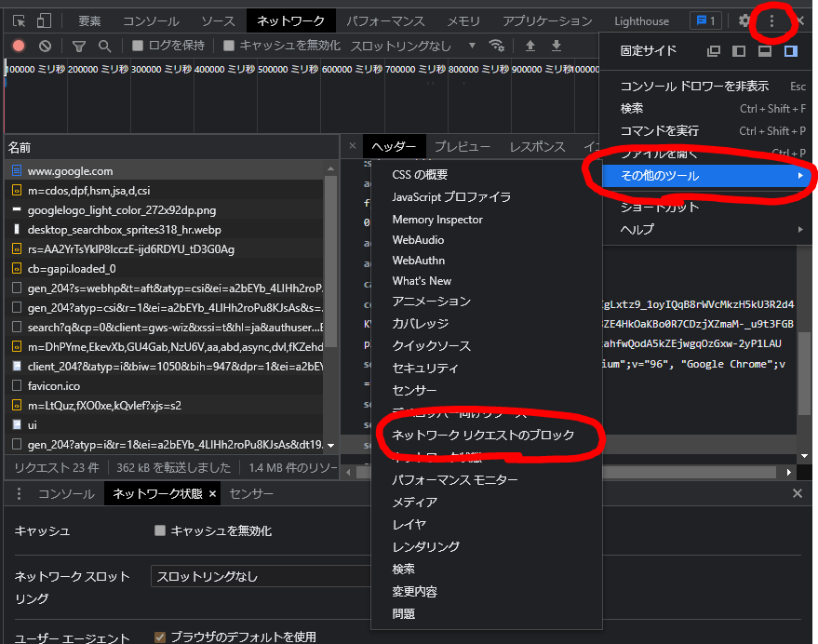Dock DevTools to bottom icon

coord(765,50)
